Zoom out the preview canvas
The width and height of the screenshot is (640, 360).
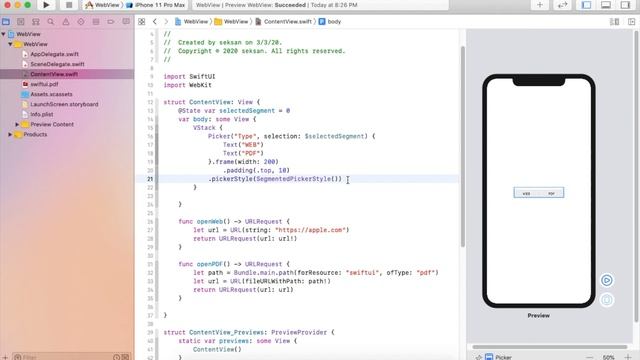[x=590, y=357]
